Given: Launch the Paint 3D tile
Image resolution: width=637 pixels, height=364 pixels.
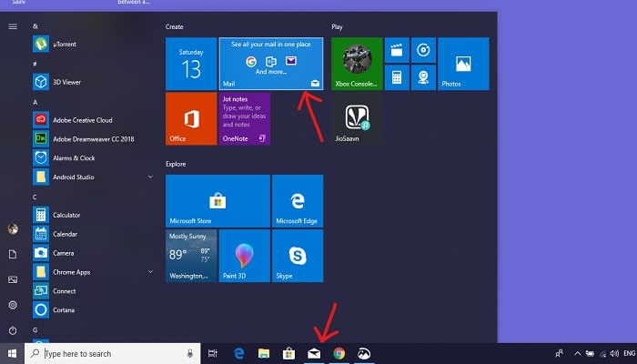Looking at the screenshot, I should (x=245, y=256).
